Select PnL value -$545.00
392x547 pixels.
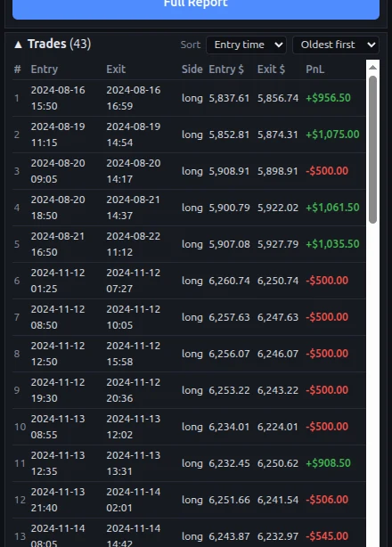[327, 535]
